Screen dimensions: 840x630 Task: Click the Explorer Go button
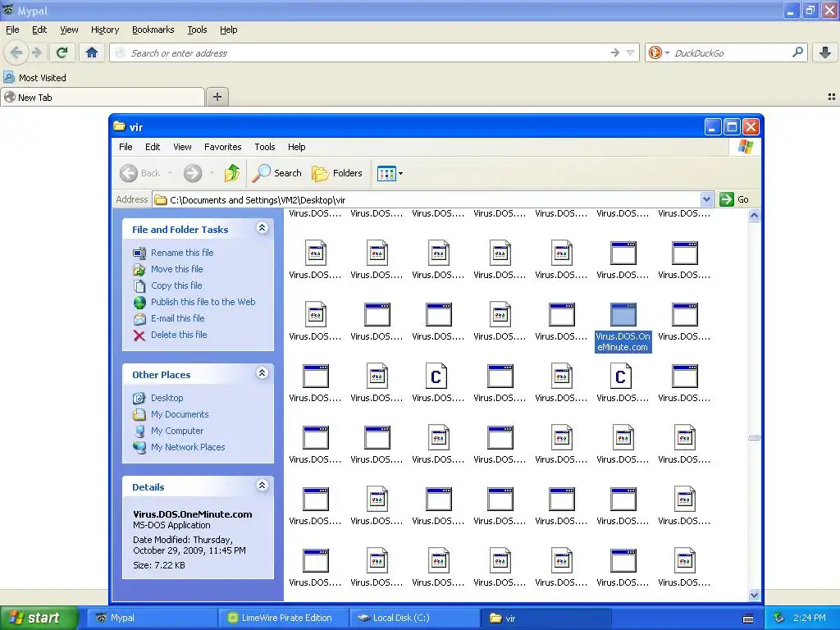(734, 199)
